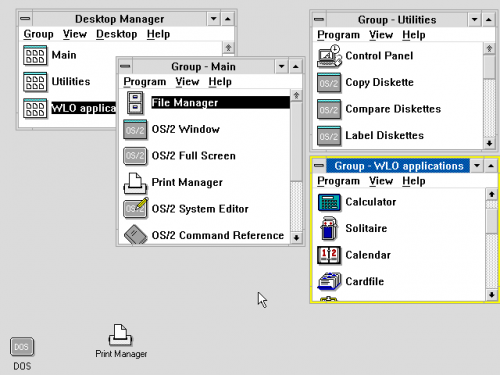Open the Program menu in WLO applications window
Image resolution: width=500 pixels, height=375 pixels.
pyautogui.click(x=338, y=181)
